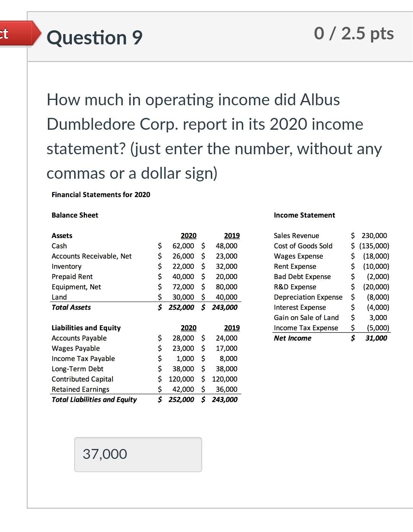Select the Cost of Goods Sold line
Viewport: 413px width, 532px height.
click(303, 246)
